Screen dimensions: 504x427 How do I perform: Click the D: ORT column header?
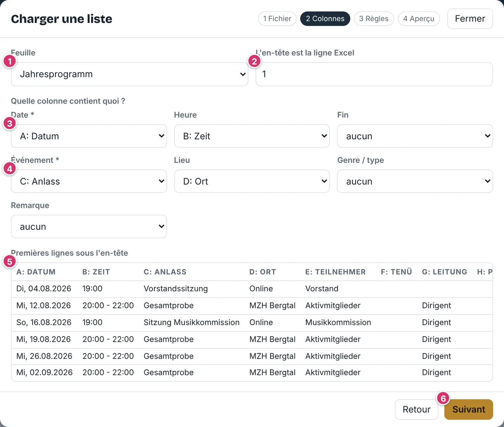point(262,272)
